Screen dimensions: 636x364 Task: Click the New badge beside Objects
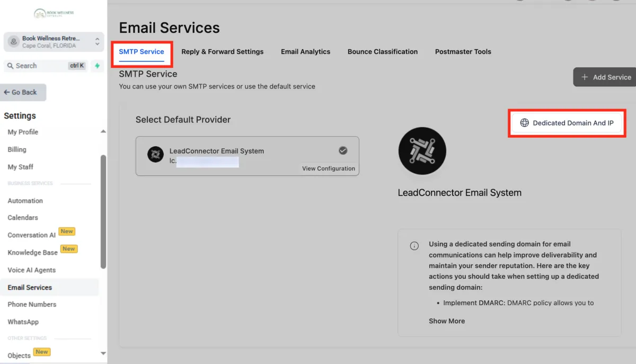pos(42,352)
